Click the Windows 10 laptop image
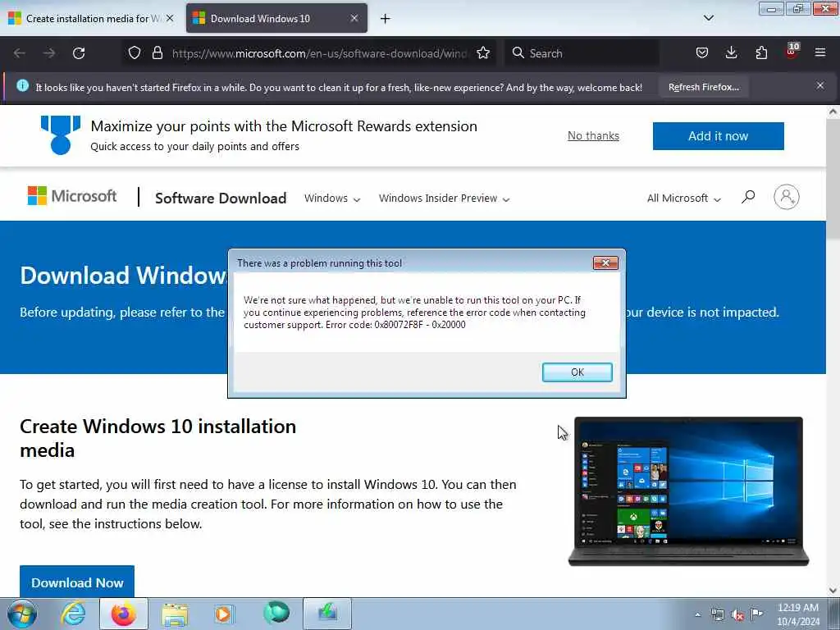 (x=688, y=491)
